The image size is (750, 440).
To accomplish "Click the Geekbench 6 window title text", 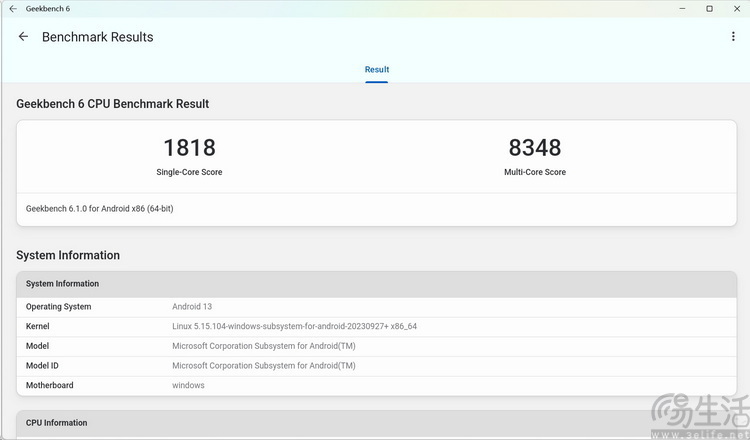I will [x=48, y=9].
